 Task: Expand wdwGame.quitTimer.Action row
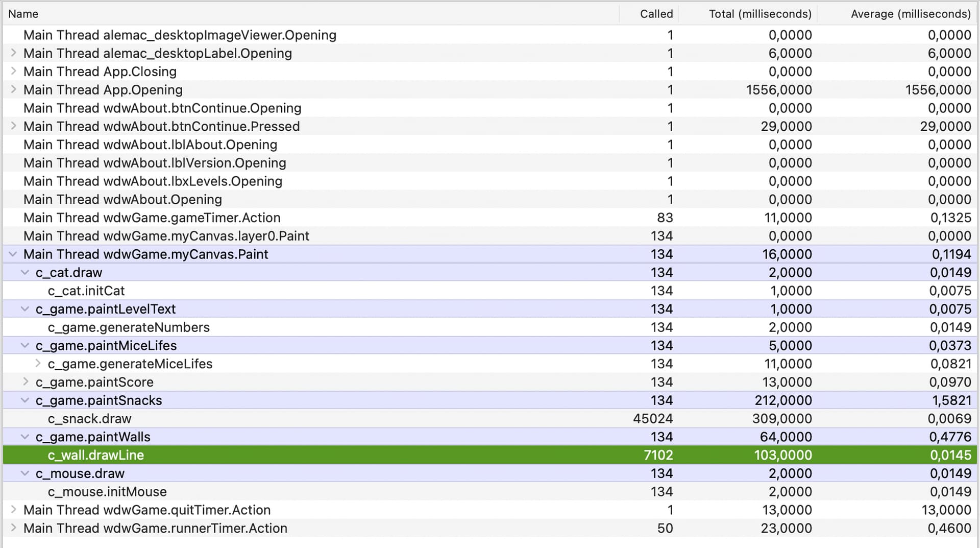[14, 510]
